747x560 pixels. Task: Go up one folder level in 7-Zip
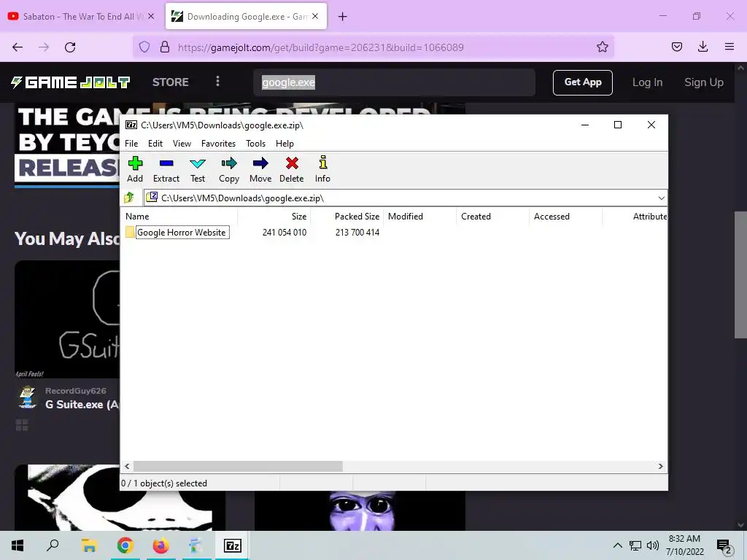coord(129,198)
